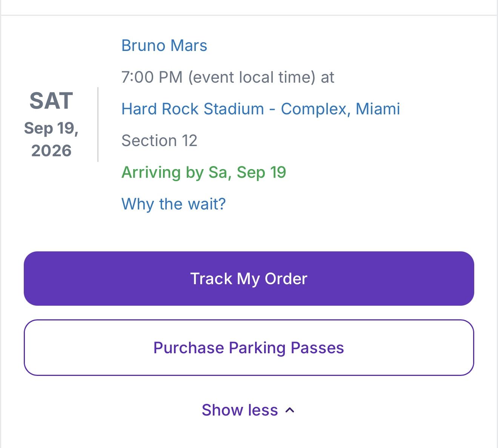The image size is (498, 448).
Task: Click the Show less expander
Action: tap(240, 410)
